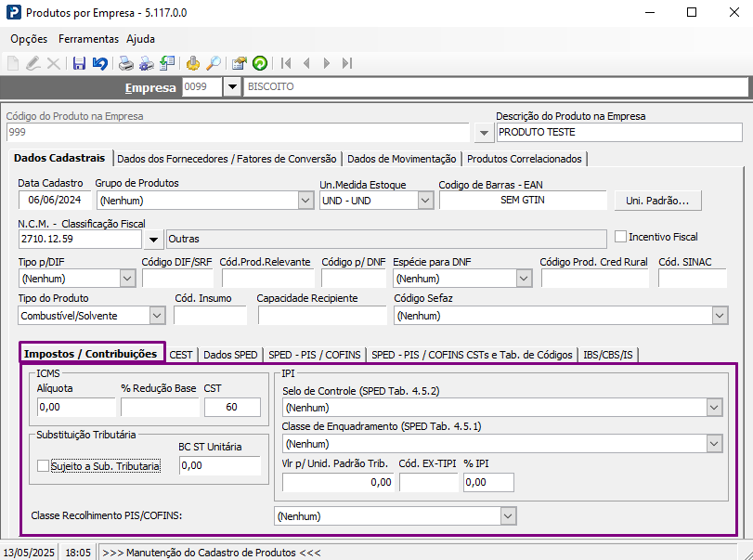Click the Cód.Prod.Relevante field
753x560 pixels.
pyautogui.click(x=268, y=279)
